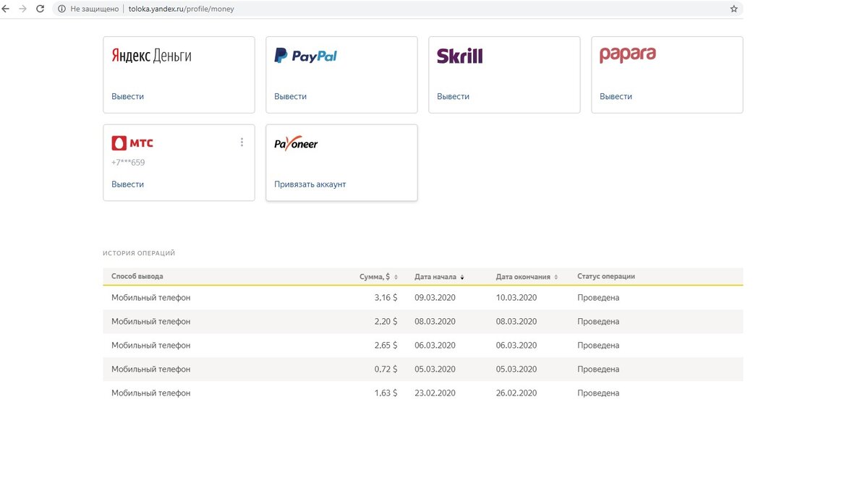This screenshot has height=488, width=868.
Task: Click the Статус операции column header
Action: point(606,276)
